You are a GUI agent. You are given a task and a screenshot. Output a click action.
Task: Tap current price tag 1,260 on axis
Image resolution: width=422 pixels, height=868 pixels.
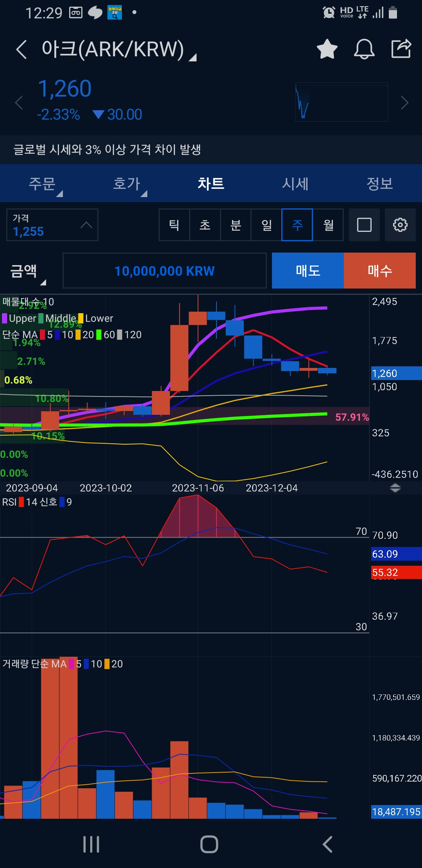[396, 373]
